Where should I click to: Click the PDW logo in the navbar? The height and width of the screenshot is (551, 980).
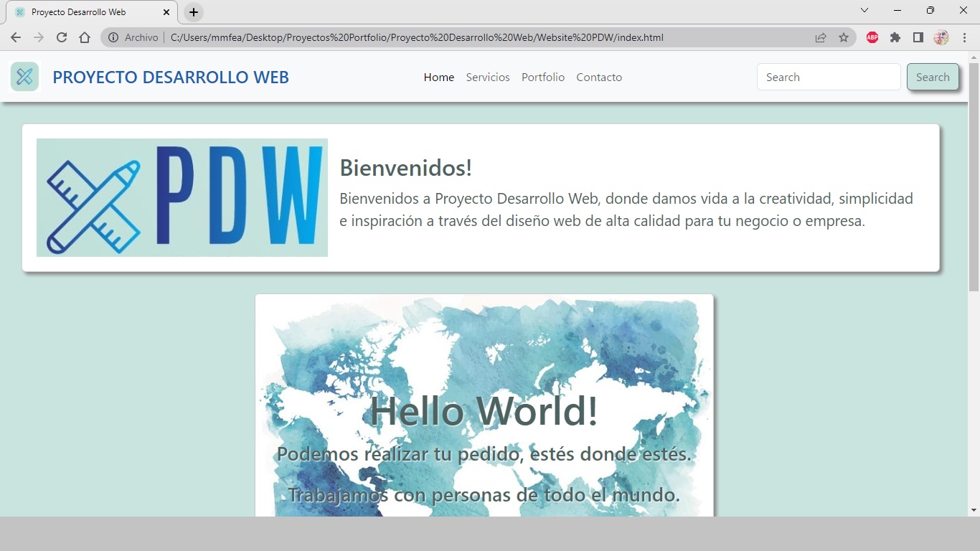24,76
